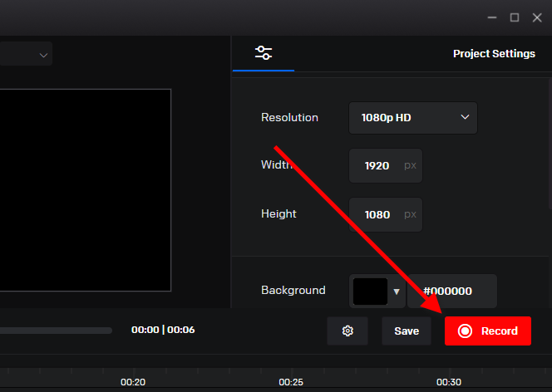This screenshot has width=552, height=392.
Task: Click the Width input field showing 1920
Action: tap(386, 165)
